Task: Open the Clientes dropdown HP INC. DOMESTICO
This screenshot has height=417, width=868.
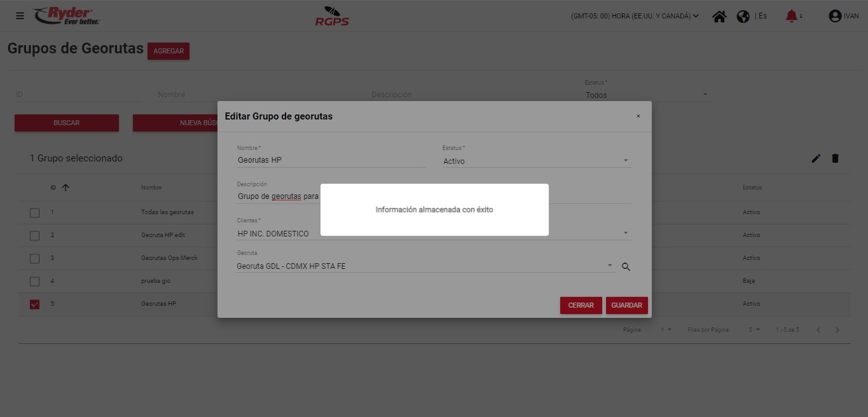Action: (432, 233)
